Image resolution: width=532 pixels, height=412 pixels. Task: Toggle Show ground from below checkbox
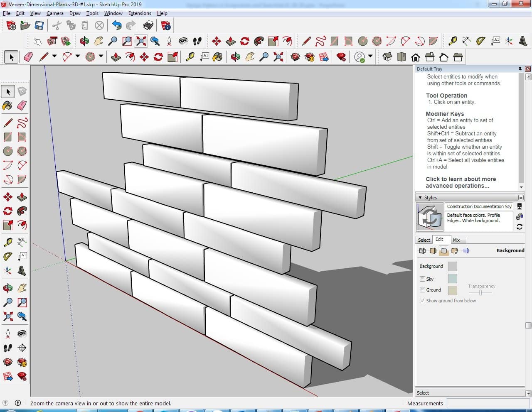coord(422,301)
